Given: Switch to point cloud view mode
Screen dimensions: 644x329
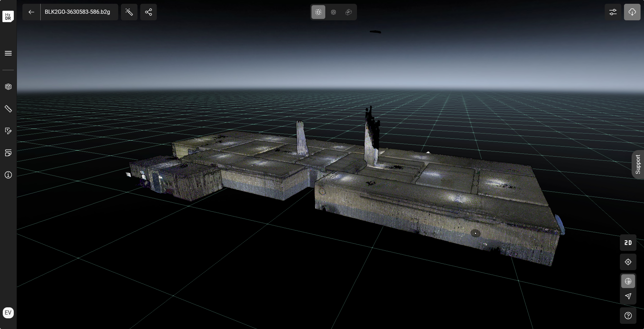Looking at the screenshot, I should [x=318, y=12].
